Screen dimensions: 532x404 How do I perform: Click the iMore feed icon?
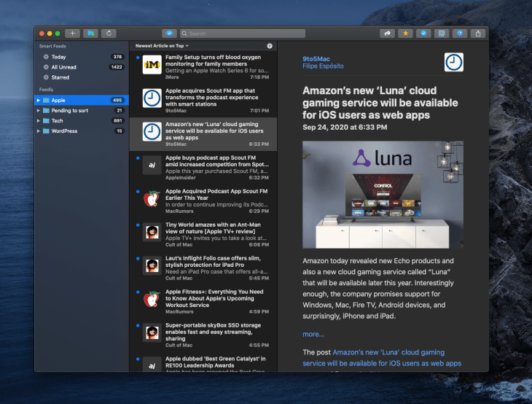(152, 64)
